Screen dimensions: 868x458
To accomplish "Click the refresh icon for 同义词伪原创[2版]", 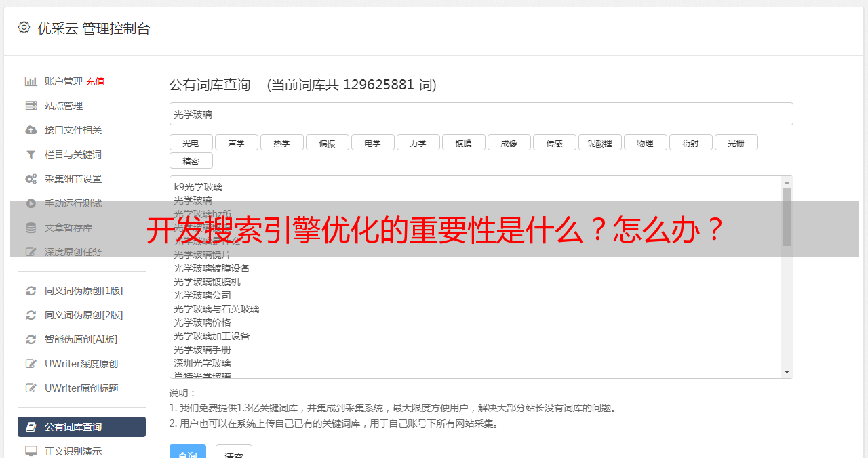I will [x=31, y=315].
